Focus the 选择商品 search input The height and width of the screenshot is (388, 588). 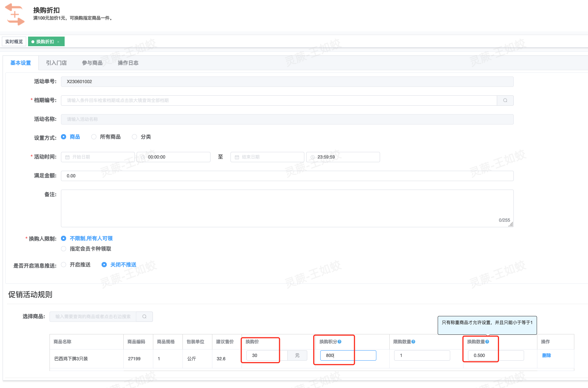[x=93, y=317]
